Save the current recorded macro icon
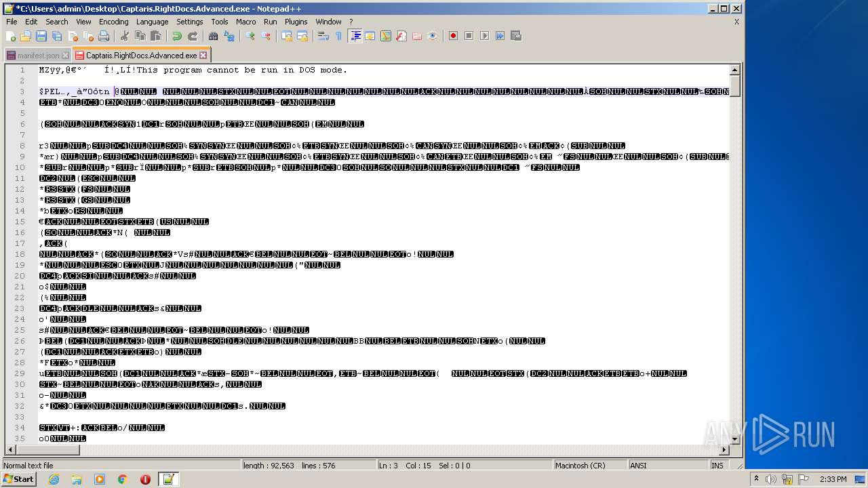This screenshot has width=868, height=488. (515, 36)
